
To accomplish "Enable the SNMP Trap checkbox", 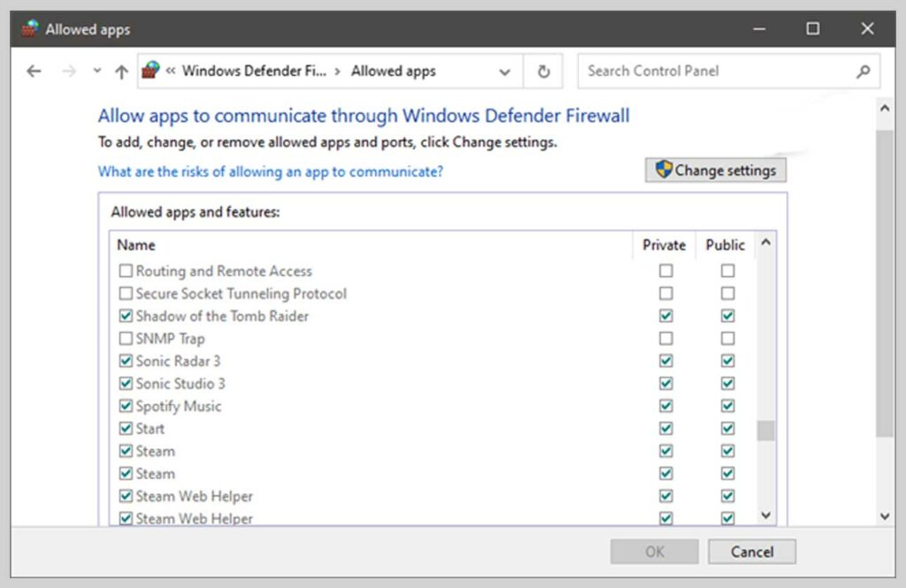I will [x=126, y=338].
